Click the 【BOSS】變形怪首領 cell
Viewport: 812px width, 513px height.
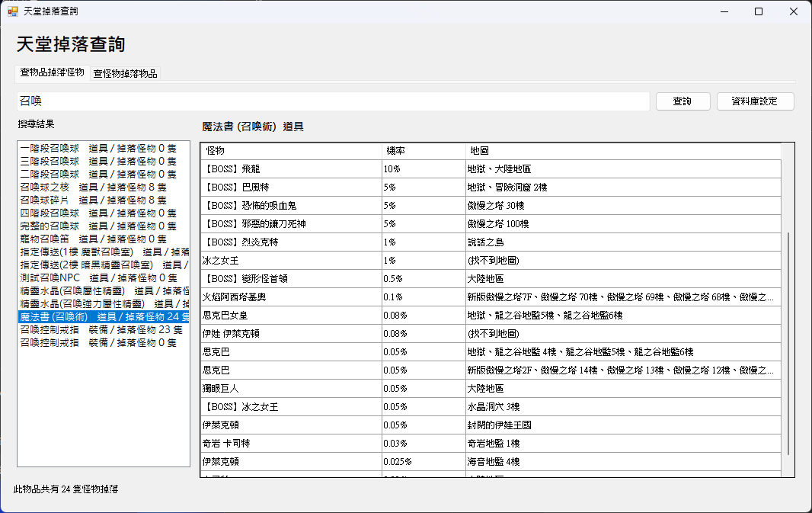(292, 279)
